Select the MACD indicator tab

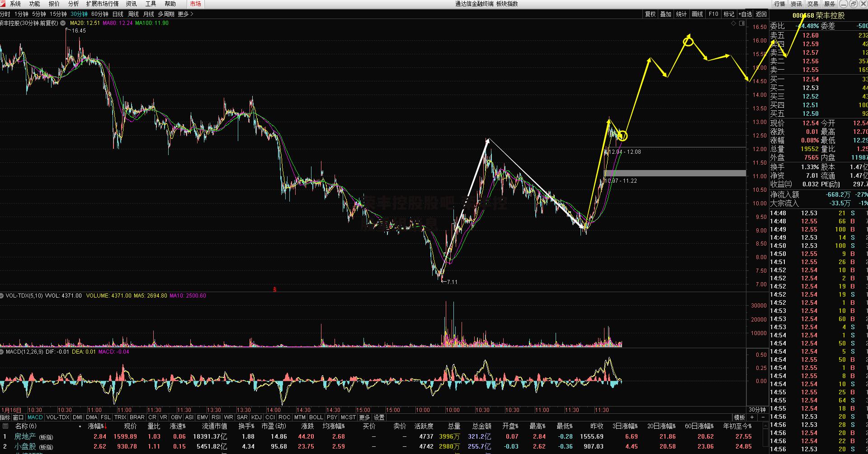[35, 417]
